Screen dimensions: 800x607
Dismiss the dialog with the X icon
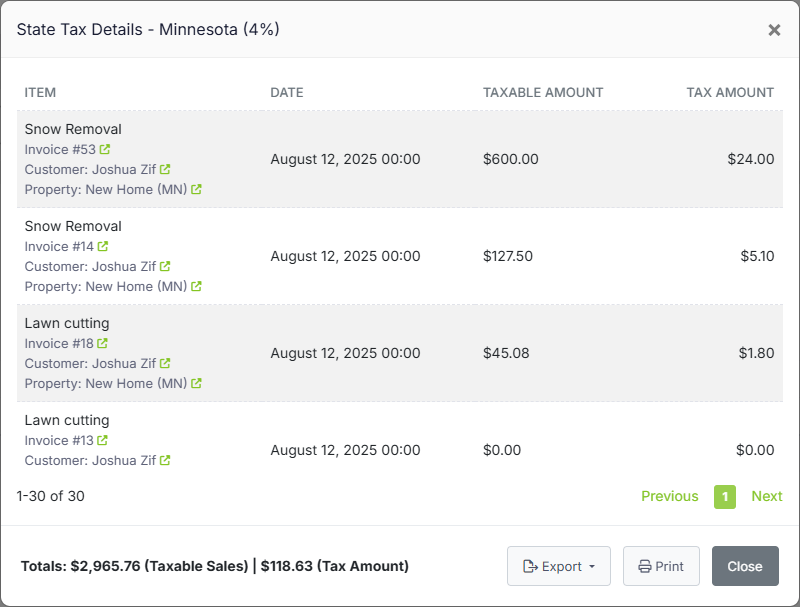click(774, 30)
